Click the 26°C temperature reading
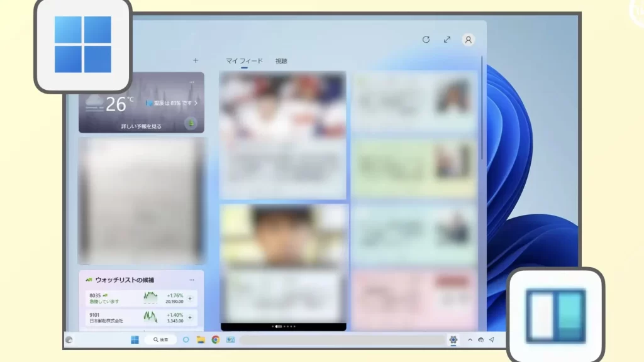Viewport: 644px width, 362px height. 119,104
